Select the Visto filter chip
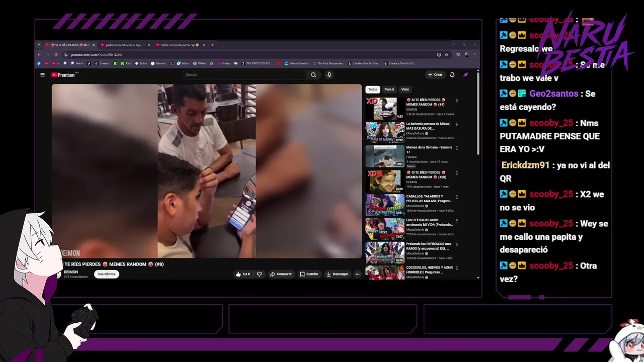 (405, 89)
